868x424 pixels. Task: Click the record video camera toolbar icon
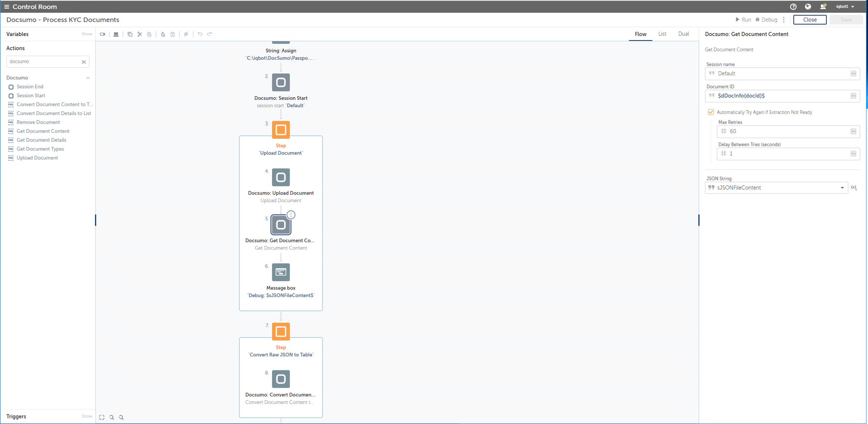click(102, 34)
